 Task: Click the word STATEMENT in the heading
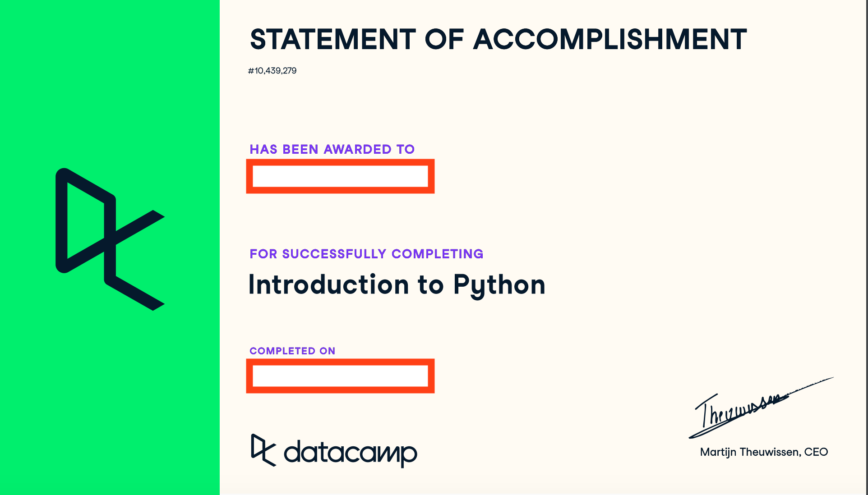pos(333,39)
